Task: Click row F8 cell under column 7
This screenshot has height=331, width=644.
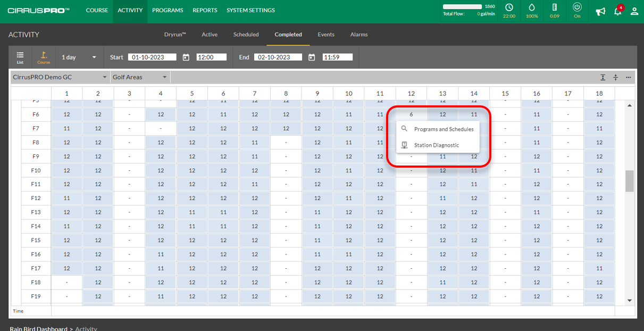Action: [x=255, y=143]
